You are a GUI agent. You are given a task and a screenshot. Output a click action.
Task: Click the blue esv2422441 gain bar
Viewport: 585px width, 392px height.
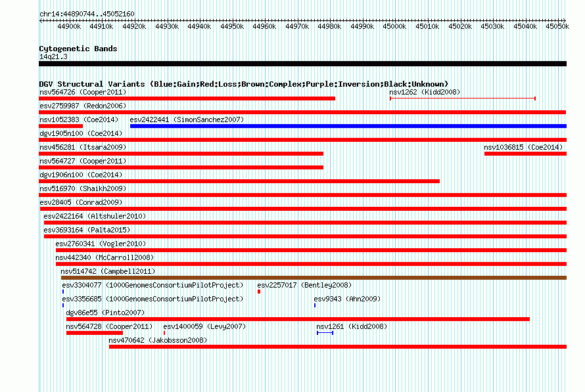[x=348, y=126]
